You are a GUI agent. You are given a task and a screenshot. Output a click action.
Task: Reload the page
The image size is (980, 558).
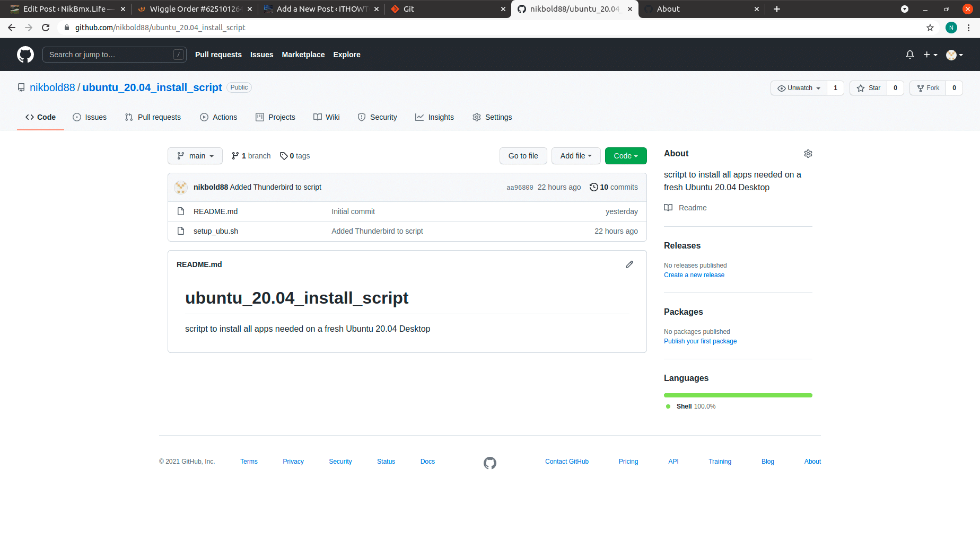click(x=46, y=28)
